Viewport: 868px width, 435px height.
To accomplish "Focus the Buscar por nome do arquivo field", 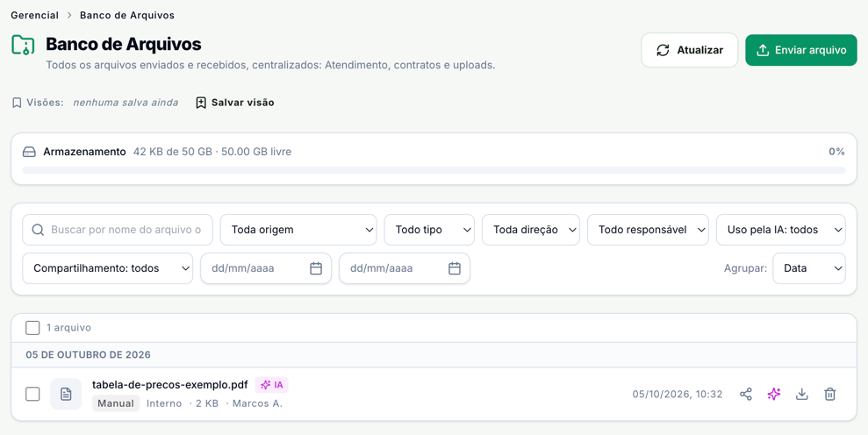I will click(118, 230).
